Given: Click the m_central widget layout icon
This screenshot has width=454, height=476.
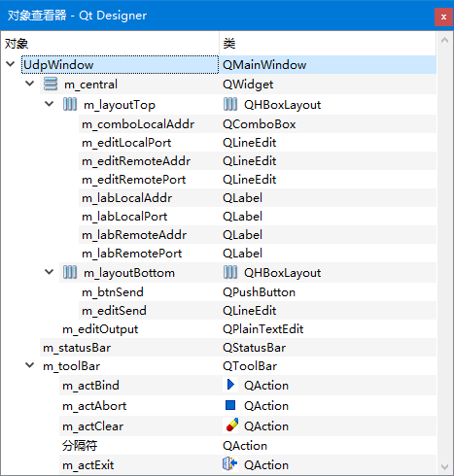Looking at the screenshot, I should 51,84.
